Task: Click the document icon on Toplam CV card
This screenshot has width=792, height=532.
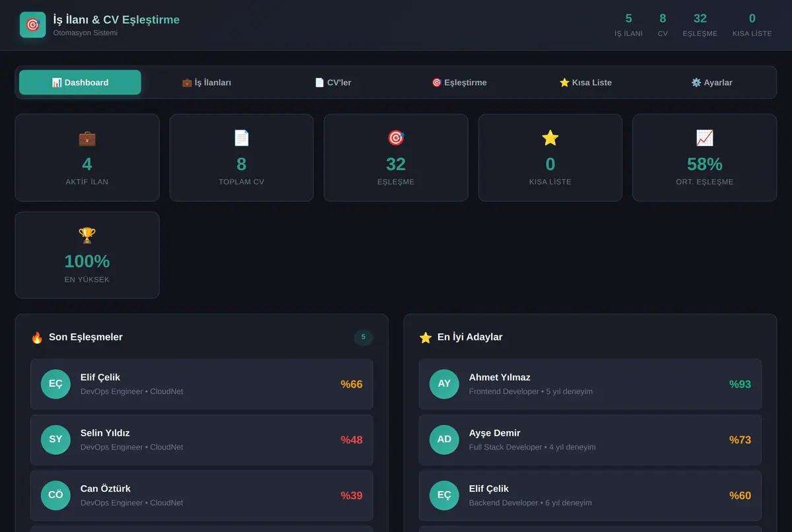Action: tap(242, 138)
